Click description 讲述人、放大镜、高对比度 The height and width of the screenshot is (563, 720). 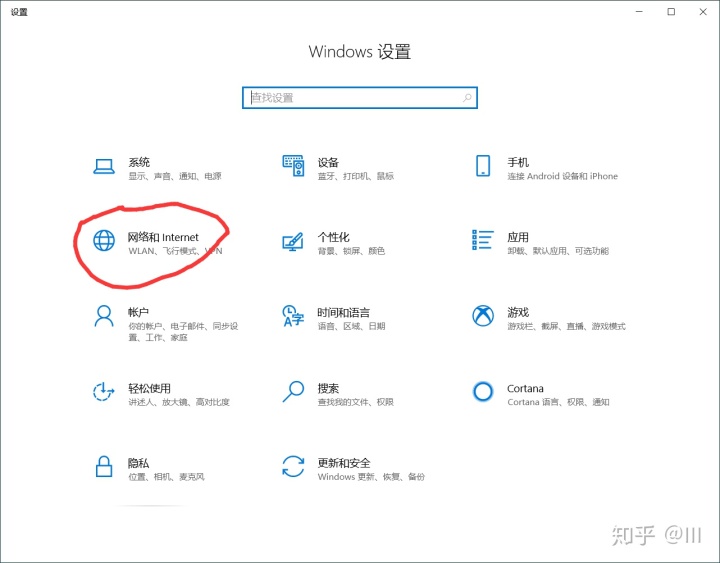179,402
